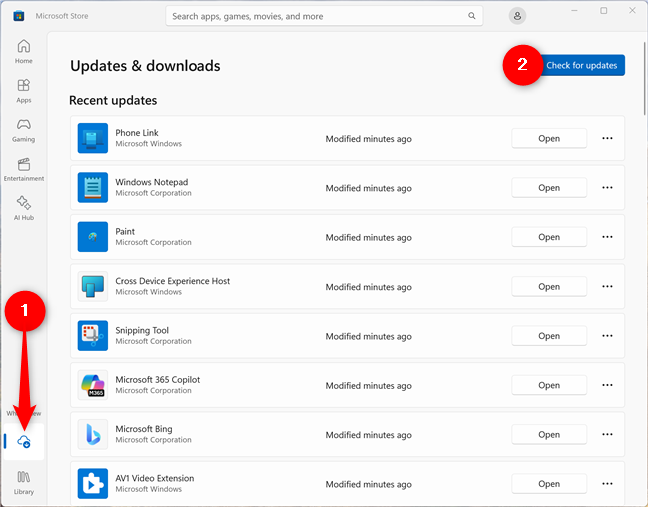
Task: Click the Microsoft Bing app name
Action: (144, 429)
